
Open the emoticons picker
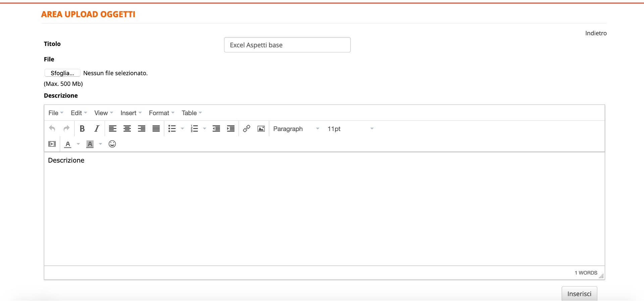tap(112, 144)
